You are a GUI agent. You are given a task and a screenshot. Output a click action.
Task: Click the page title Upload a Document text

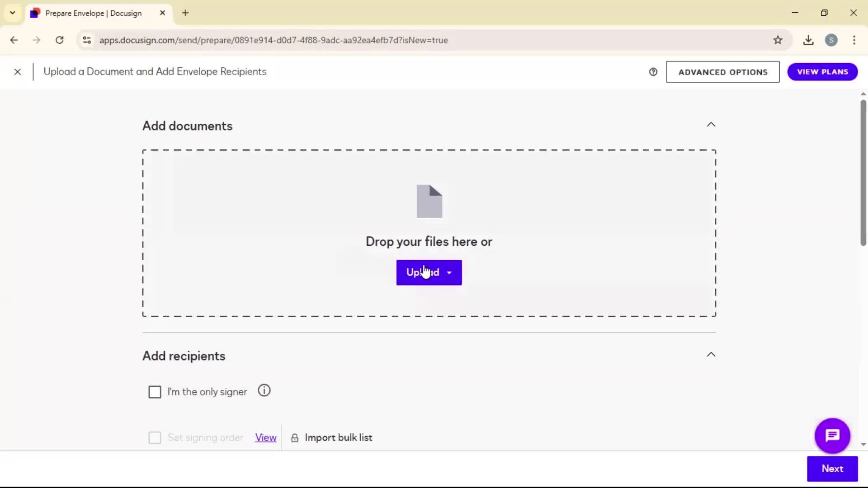point(155,72)
